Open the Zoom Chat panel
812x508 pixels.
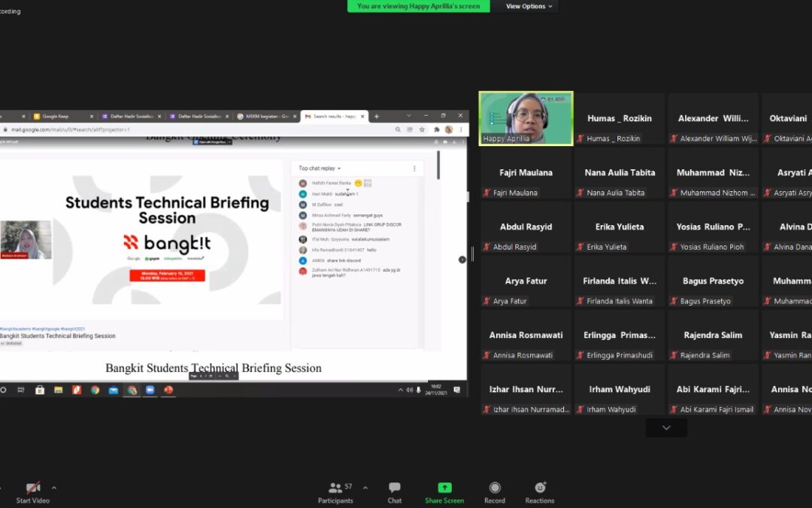[394, 493]
